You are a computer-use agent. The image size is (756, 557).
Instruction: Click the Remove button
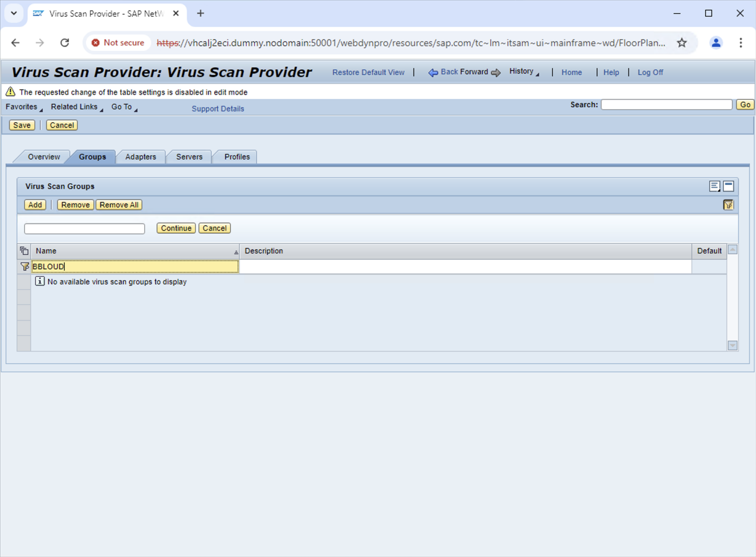tap(75, 205)
